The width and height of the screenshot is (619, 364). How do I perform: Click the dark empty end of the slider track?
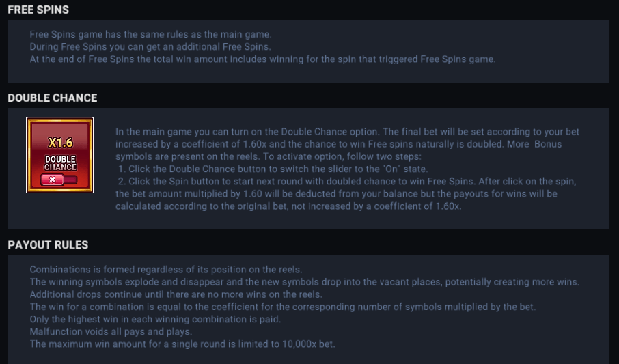[x=70, y=180]
